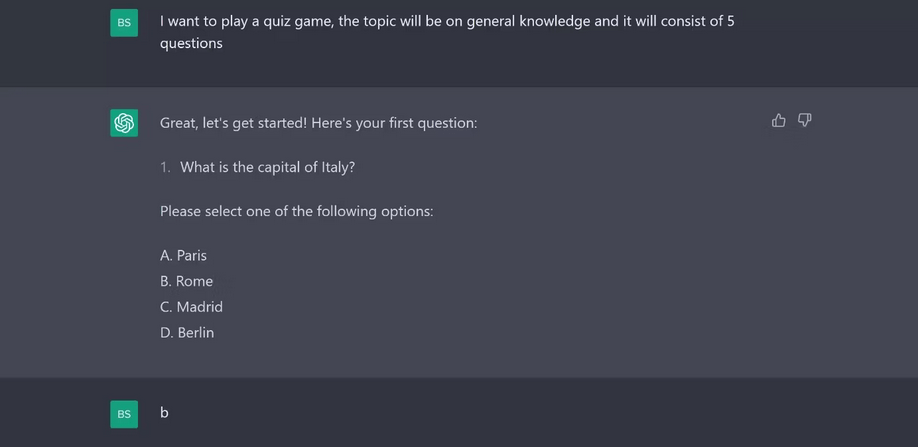Click the text 'Here's your first question:'
The width and height of the screenshot is (918, 447).
point(394,123)
